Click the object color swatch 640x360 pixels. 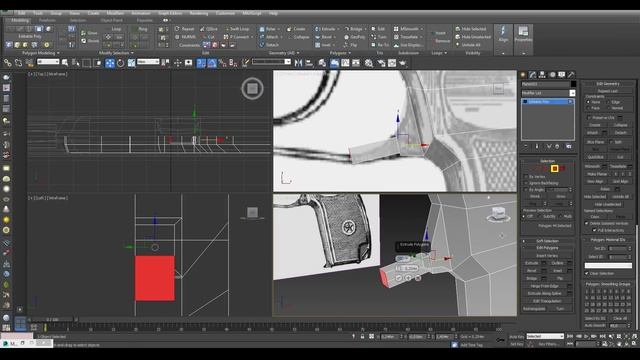pos(573,84)
